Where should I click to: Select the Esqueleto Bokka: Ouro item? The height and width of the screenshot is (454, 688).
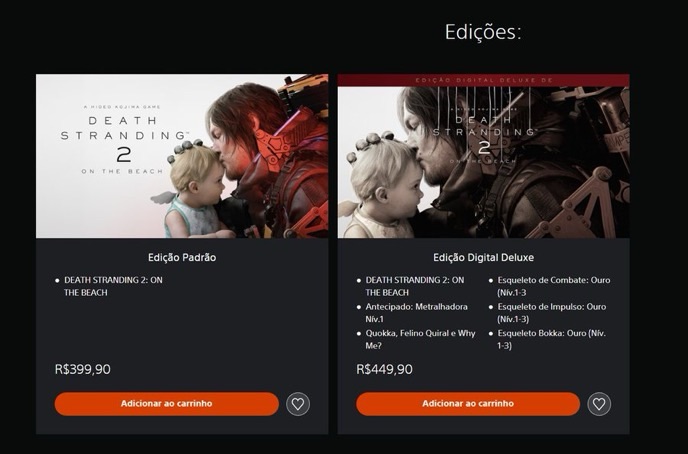(x=551, y=339)
